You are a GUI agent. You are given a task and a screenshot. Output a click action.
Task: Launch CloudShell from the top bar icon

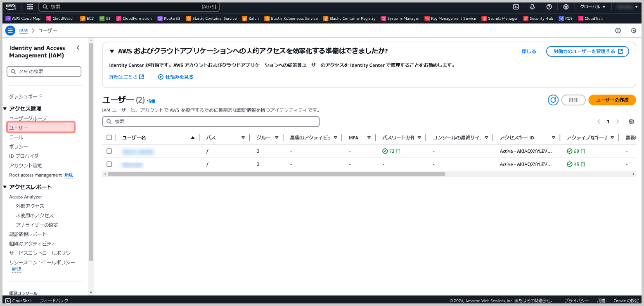pos(516,7)
